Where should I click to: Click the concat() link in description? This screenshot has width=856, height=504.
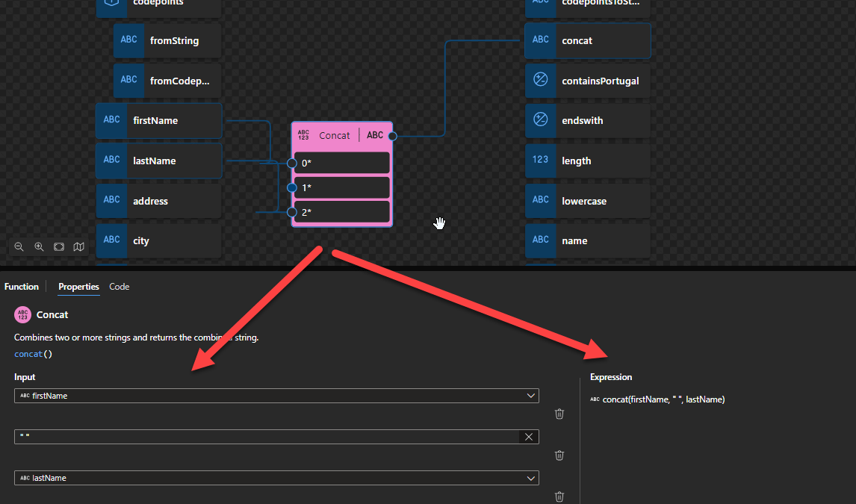(x=33, y=353)
